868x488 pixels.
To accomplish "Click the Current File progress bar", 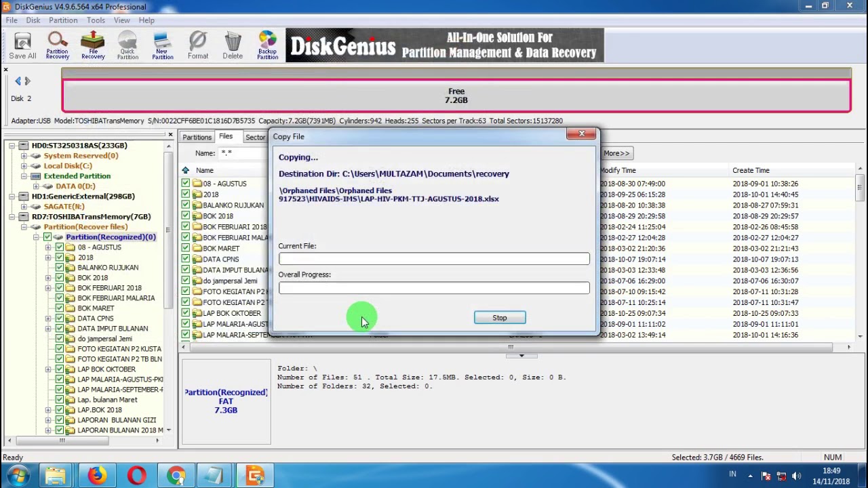I will tap(434, 259).
